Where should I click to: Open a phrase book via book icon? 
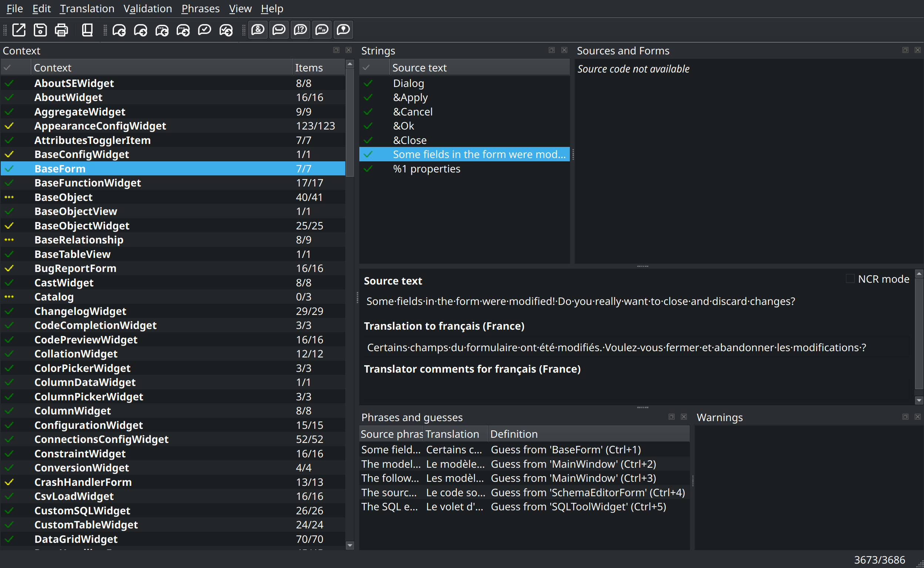click(x=87, y=30)
